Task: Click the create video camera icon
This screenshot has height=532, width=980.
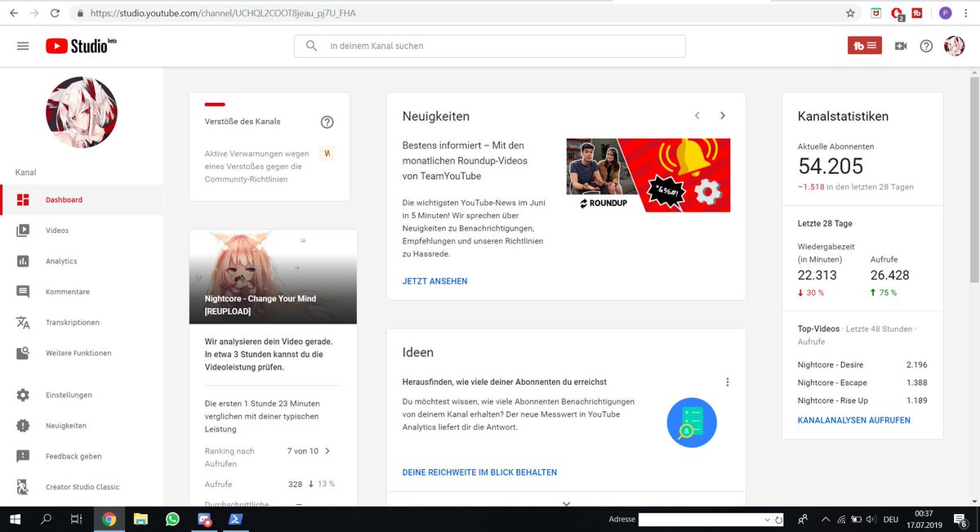Action: [901, 46]
